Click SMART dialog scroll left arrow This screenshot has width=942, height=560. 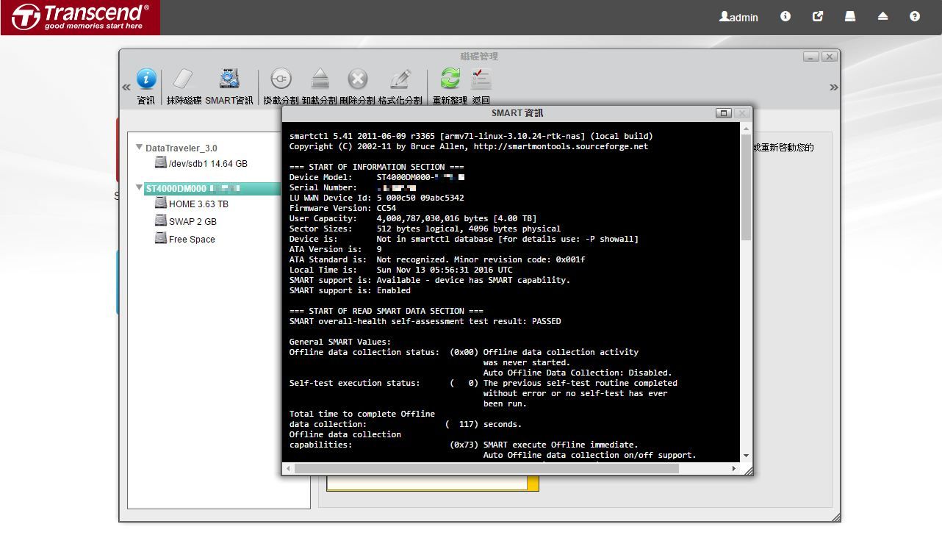coord(288,468)
